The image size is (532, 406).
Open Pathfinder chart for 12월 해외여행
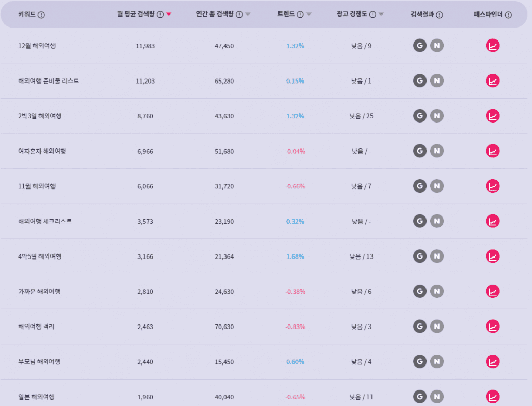pos(493,46)
